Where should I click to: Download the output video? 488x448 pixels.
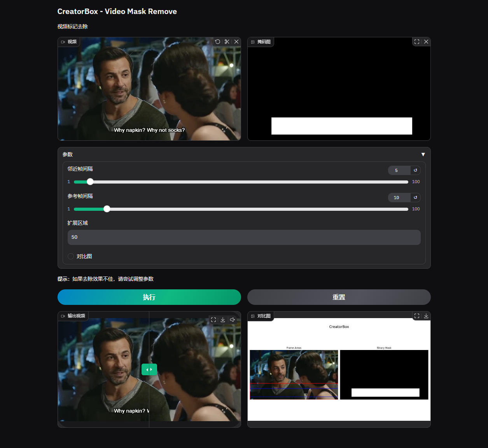click(x=223, y=320)
